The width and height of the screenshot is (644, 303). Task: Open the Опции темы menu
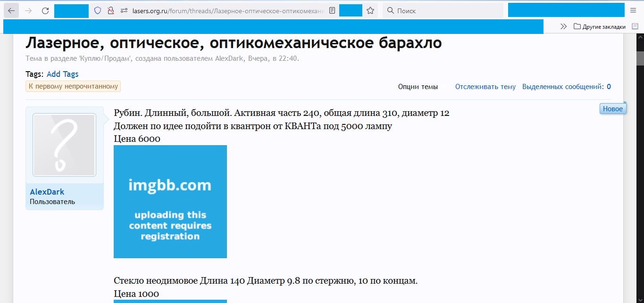tap(418, 87)
